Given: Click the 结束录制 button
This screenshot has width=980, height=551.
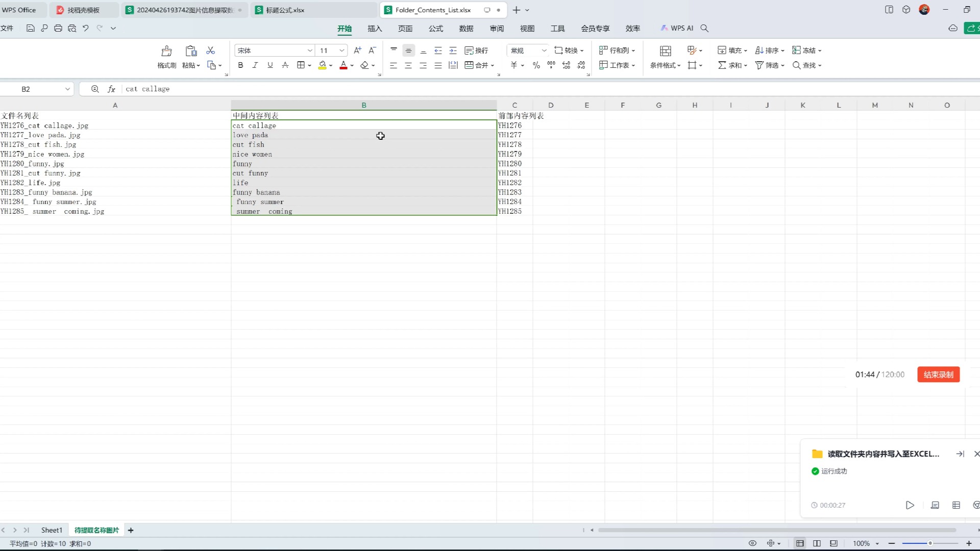Looking at the screenshot, I should pos(938,374).
